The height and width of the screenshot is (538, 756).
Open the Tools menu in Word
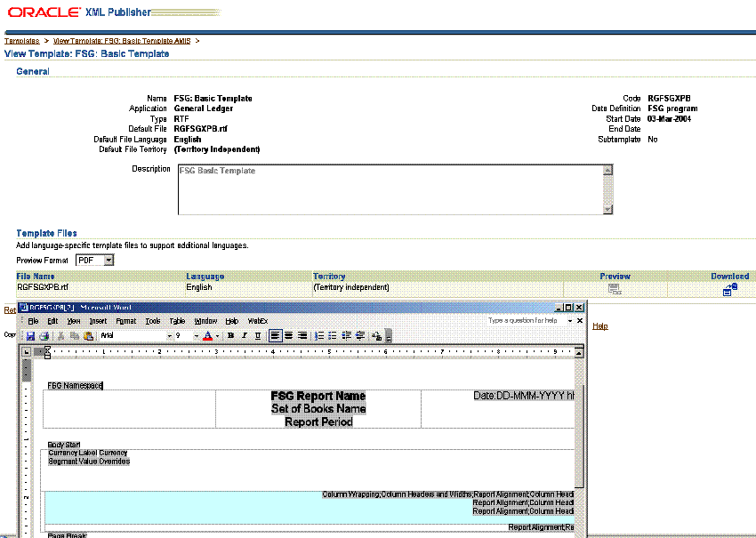pos(153,321)
